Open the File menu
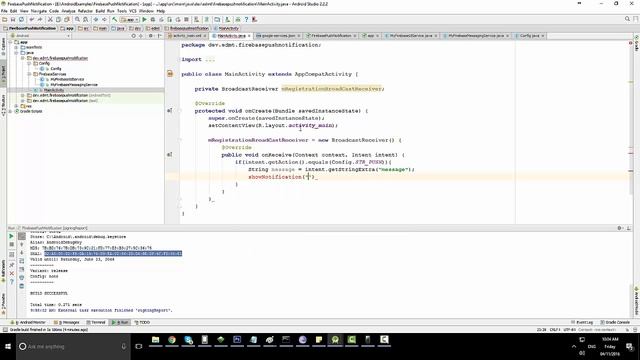 (4, 11)
